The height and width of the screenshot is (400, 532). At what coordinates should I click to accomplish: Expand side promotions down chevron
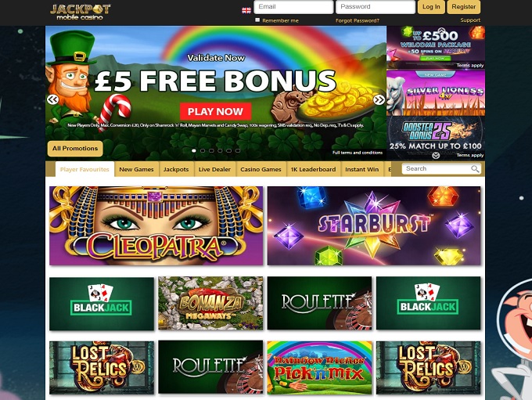pyautogui.click(x=436, y=156)
